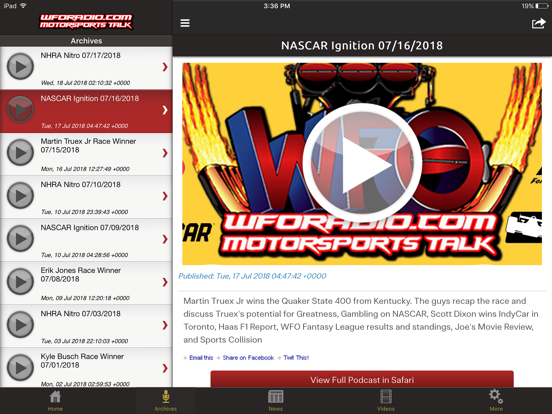Tap the battery indicator in status bar
552x414 pixels.
[541, 6]
